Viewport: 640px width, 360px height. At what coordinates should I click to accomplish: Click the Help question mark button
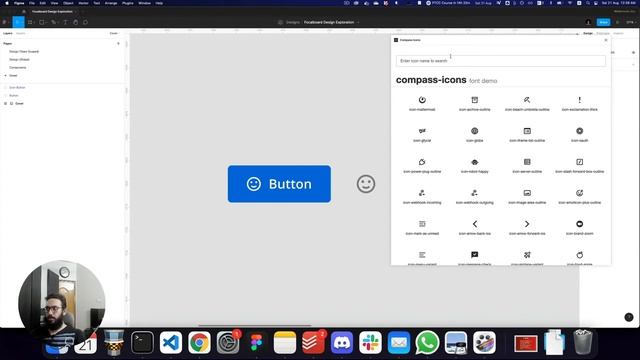coord(629,317)
